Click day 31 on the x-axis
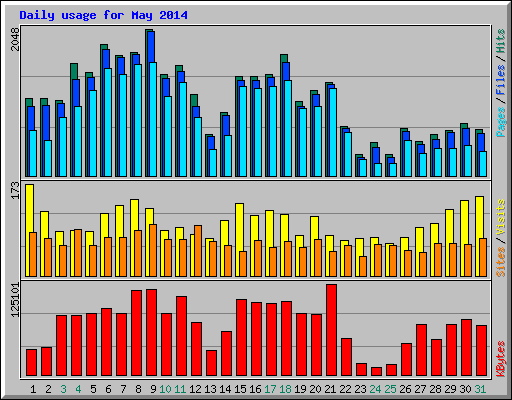 tap(480, 389)
